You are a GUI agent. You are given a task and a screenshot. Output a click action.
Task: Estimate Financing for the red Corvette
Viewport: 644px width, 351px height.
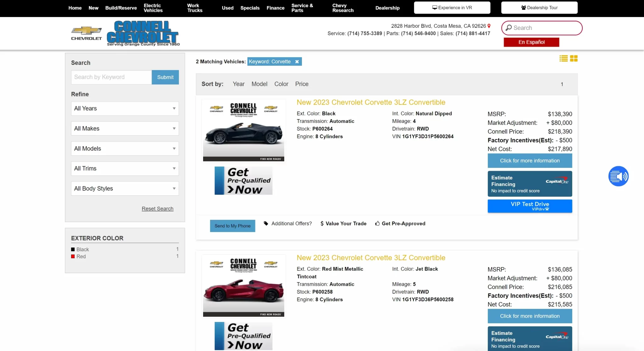(530, 339)
